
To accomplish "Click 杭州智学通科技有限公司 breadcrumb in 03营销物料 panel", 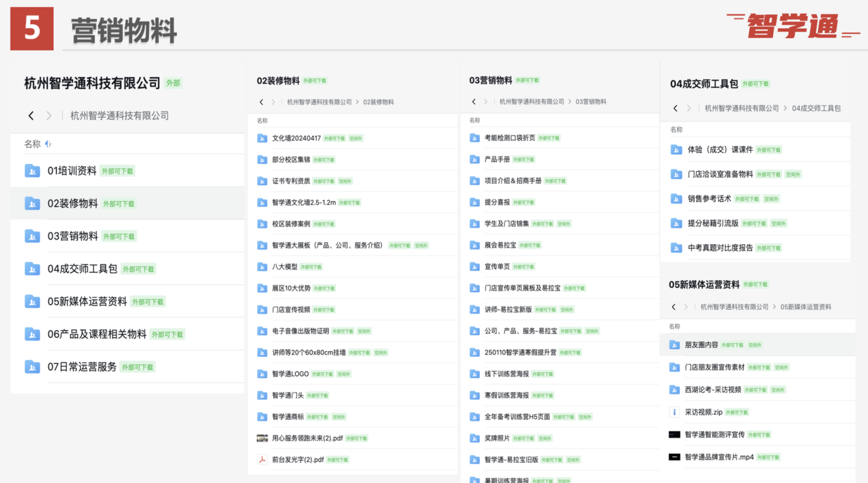I will [532, 102].
